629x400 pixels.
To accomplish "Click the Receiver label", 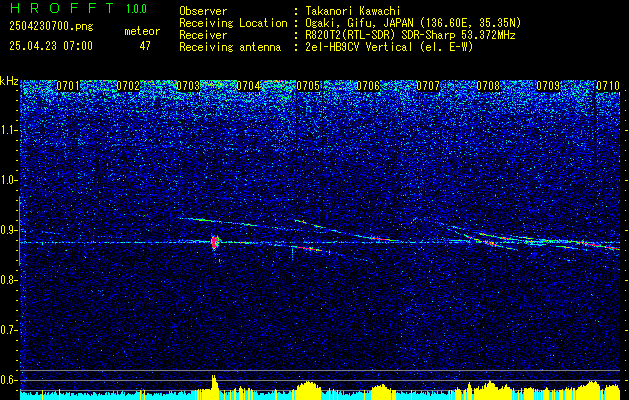I will [203, 35].
